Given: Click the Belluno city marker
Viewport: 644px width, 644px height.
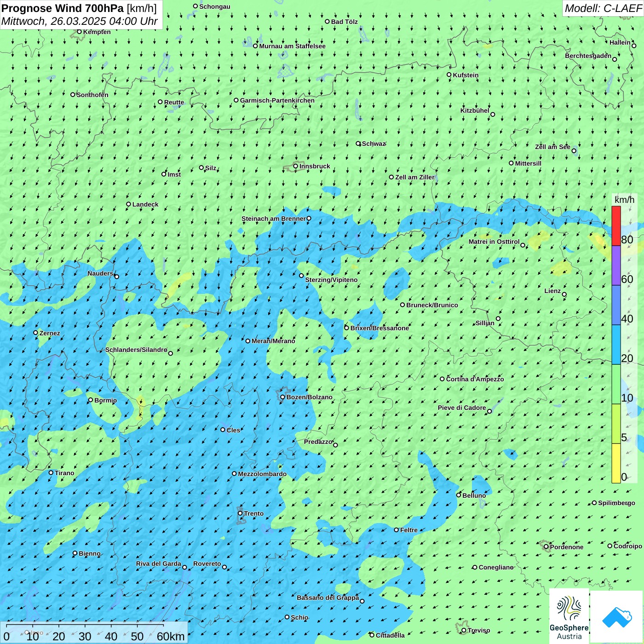Looking at the screenshot, I should point(459,495).
